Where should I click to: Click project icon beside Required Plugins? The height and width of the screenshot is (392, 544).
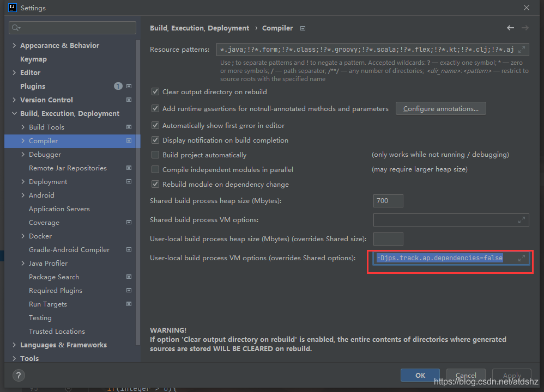[129, 290]
